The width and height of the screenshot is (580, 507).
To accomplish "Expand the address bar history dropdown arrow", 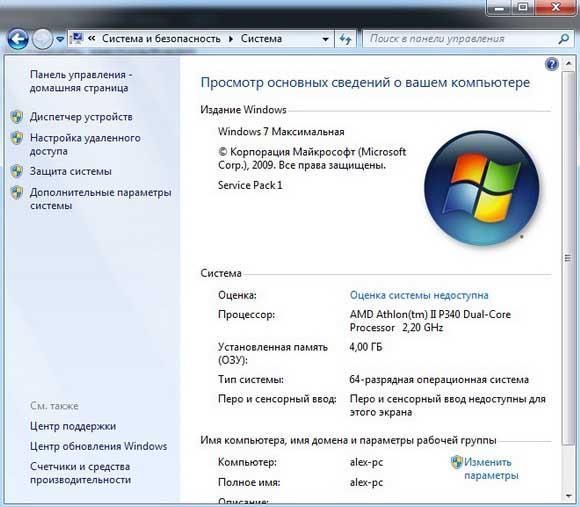I will [x=325, y=39].
